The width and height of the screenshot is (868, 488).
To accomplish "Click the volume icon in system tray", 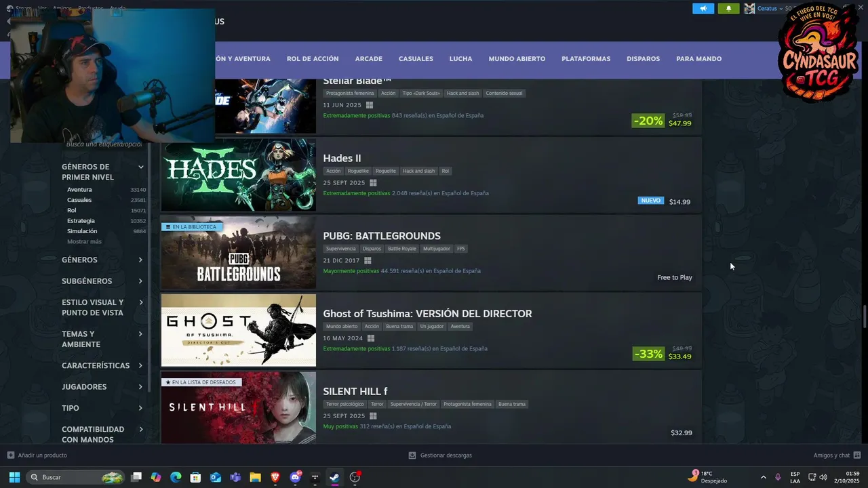I will point(823,477).
